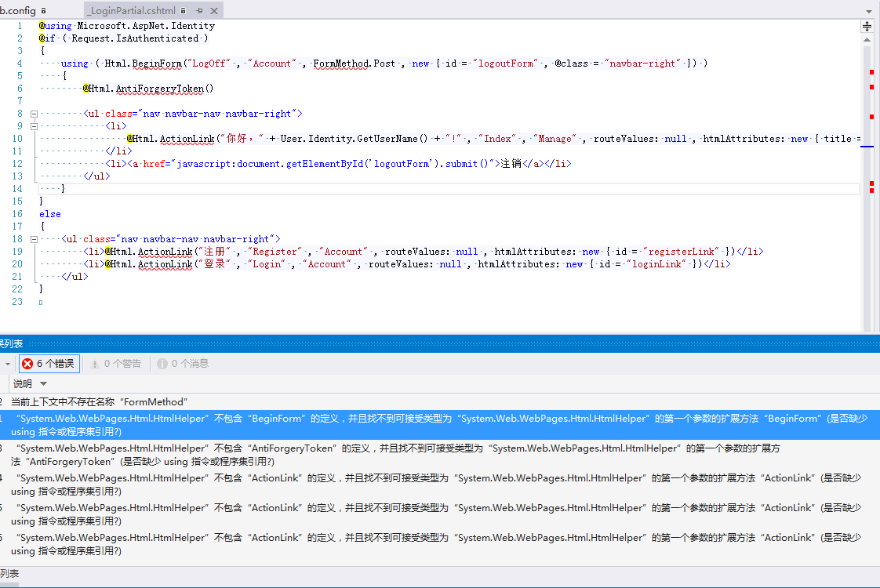Click the editor split window icon
The width and height of the screenshot is (880, 588).
click(x=867, y=27)
